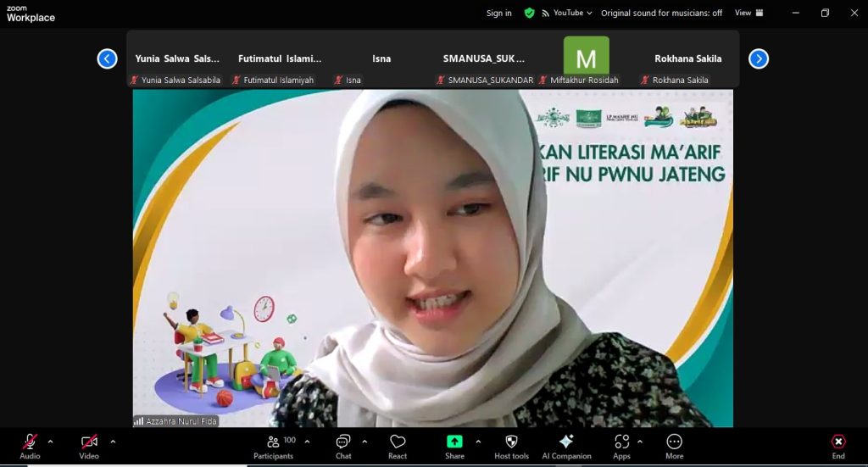Image resolution: width=868 pixels, height=467 pixels.
Task: Open the Apps panel
Action: tap(621, 447)
